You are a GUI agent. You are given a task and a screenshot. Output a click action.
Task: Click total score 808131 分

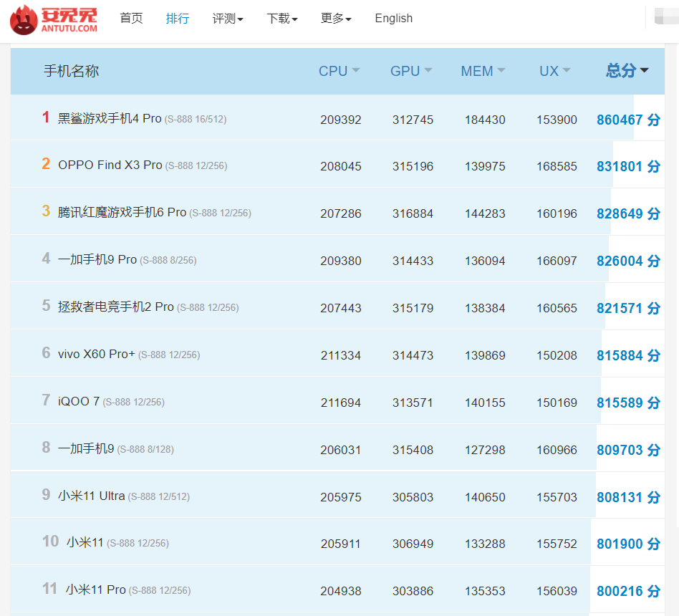tap(628, 497)
